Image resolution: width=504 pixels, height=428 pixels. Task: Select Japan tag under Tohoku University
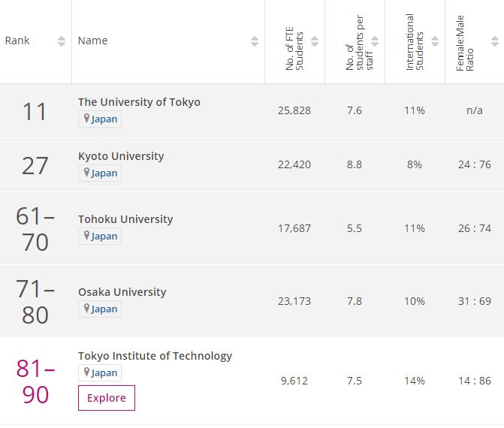click(100, 237)
